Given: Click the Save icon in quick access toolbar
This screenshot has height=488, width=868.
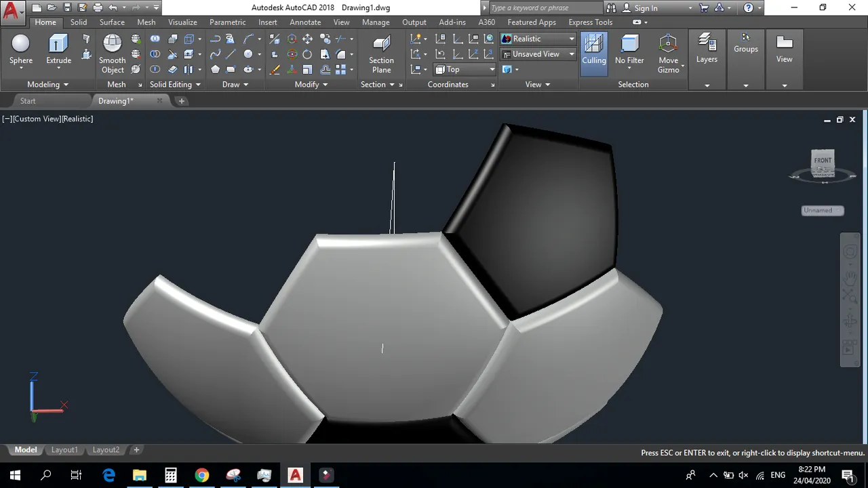Looking at the screenshot, I should click(x=67, y=7).
